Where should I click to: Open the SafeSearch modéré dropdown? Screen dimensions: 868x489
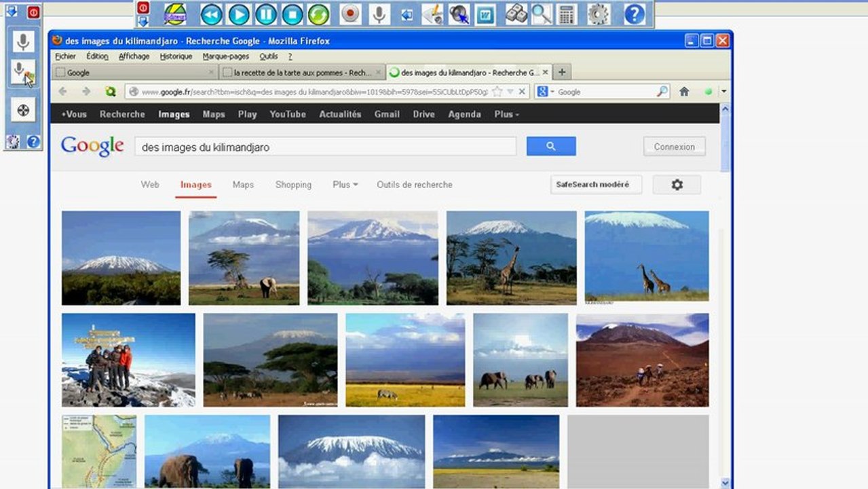(x=596, y=185)
